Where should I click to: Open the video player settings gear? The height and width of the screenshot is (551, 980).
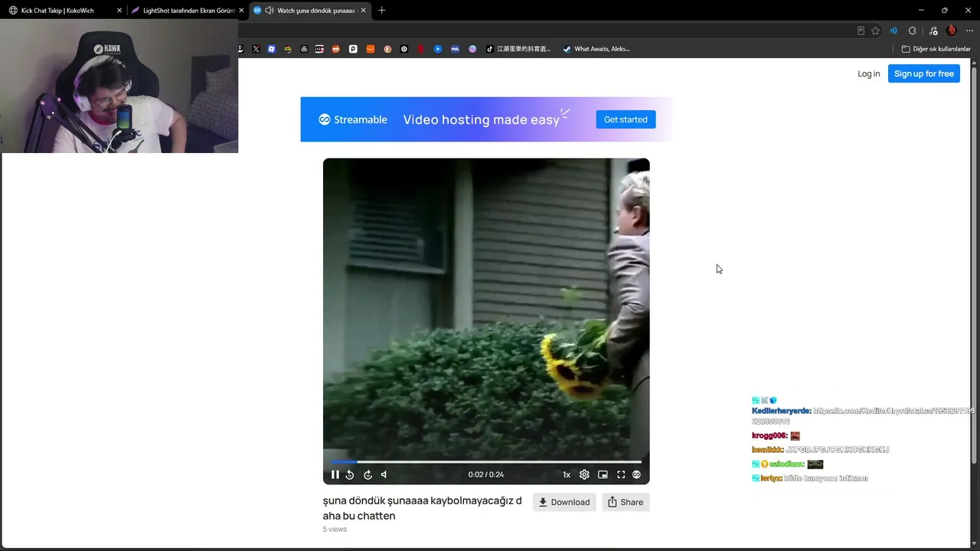[584, 474]
